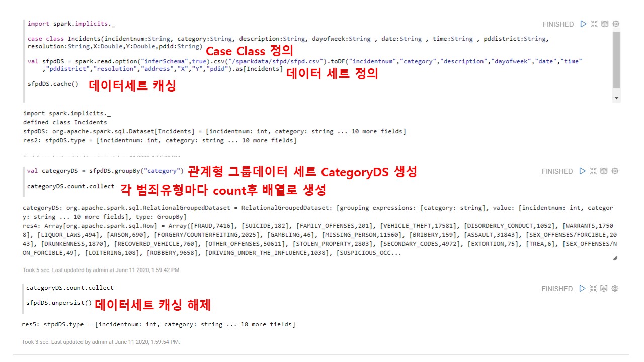Click the 'val categoryDS = sfpdDS.groupBy' code line

(x=106, y=171)
